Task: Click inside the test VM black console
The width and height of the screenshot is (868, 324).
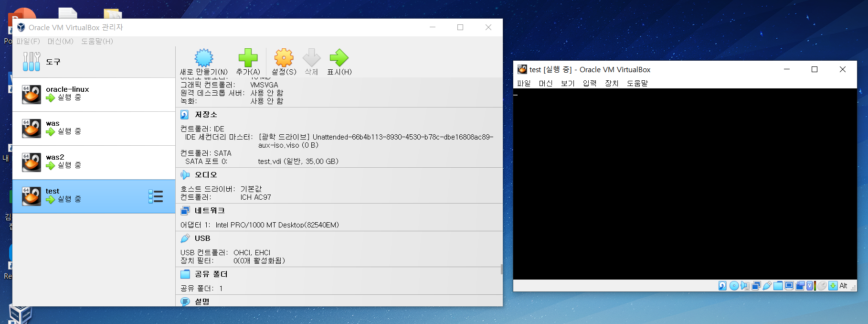Action: point(685,184)
